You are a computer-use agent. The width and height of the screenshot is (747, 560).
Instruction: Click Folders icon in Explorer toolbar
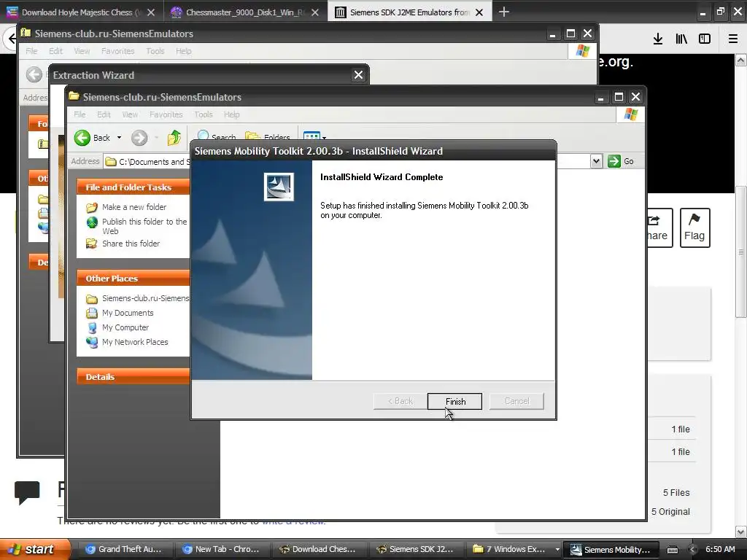coord(252,136)
